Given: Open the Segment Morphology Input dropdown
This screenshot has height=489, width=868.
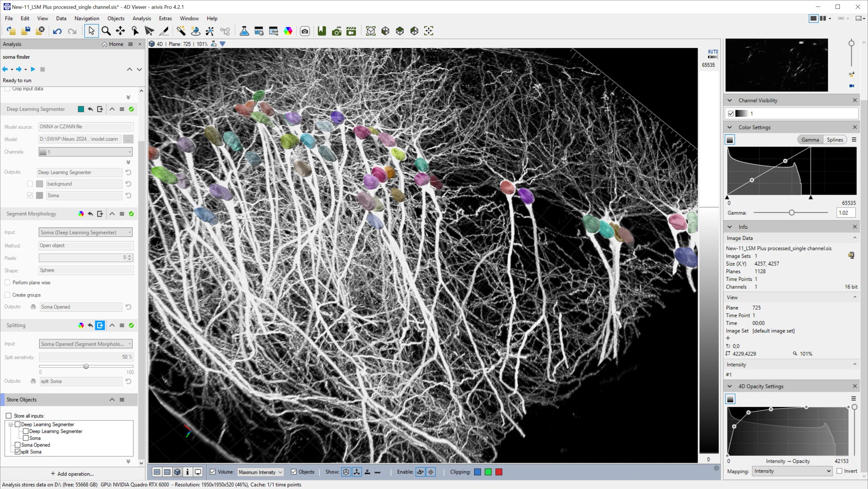Looking at the screenshot, I should (x=86, y=232).
